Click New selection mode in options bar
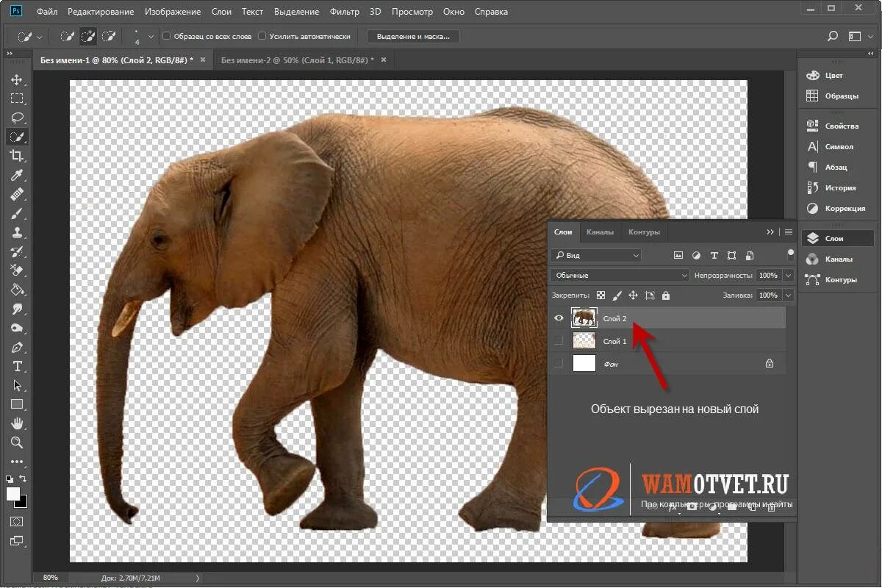Viewport: 882px width, 588px height. click(x=68, y=36)
